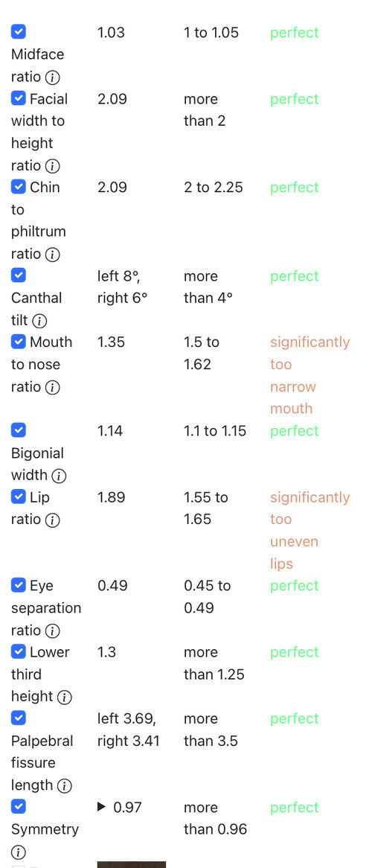Disable the Lip ratio checkbox
This screenshot has width=372, height=868.
pos(19,497)
